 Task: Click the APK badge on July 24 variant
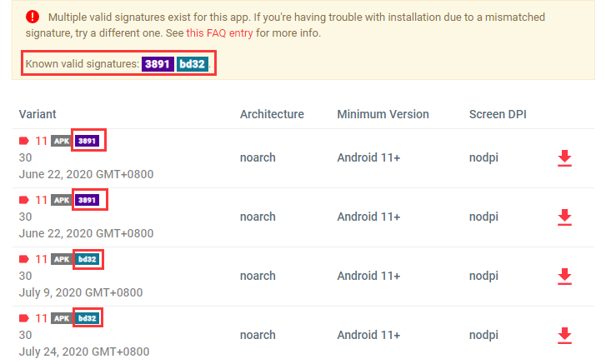tap(61, 318)
